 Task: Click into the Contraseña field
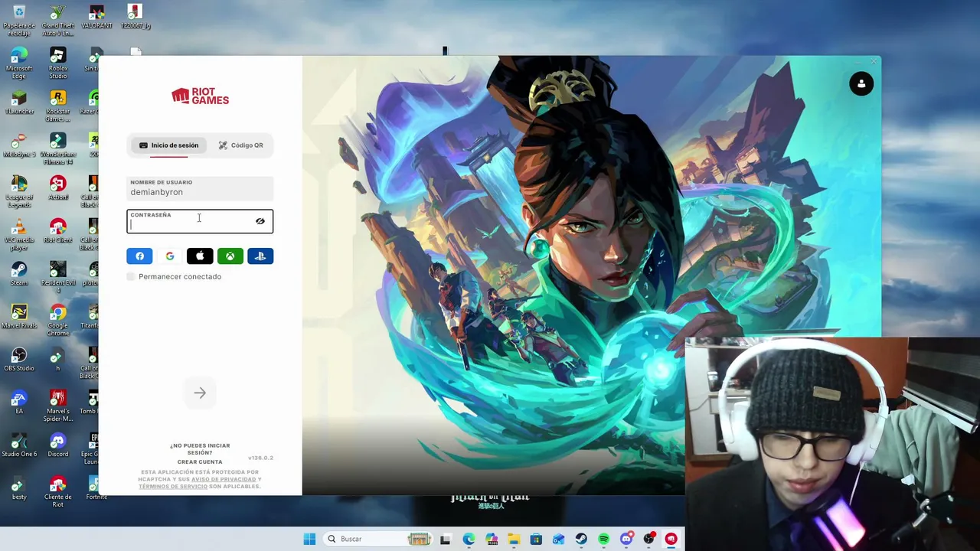pyautogui.click(x=200, y=221)
